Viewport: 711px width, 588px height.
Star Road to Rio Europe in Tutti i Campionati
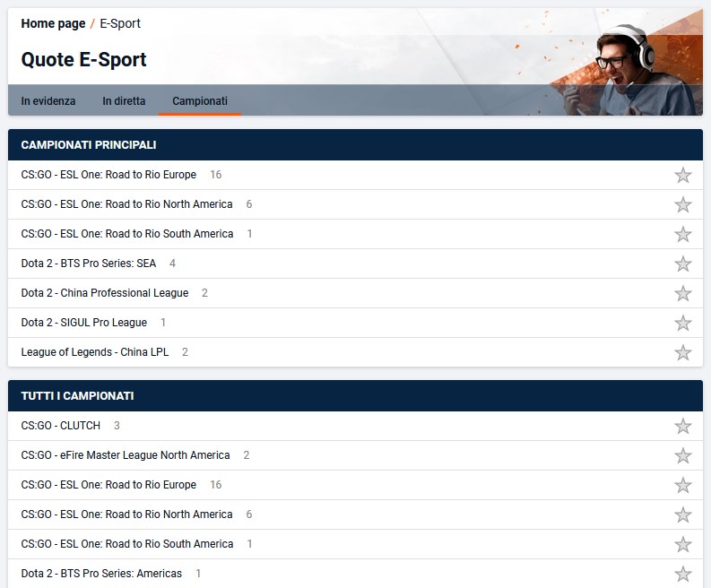click(x=682, y=485)
